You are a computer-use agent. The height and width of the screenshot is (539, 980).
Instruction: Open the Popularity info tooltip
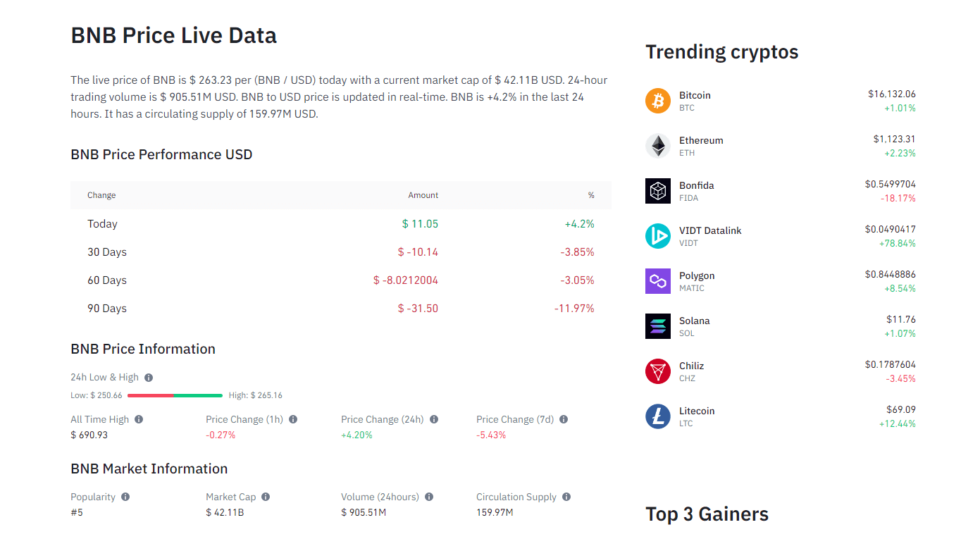(126, 497)
